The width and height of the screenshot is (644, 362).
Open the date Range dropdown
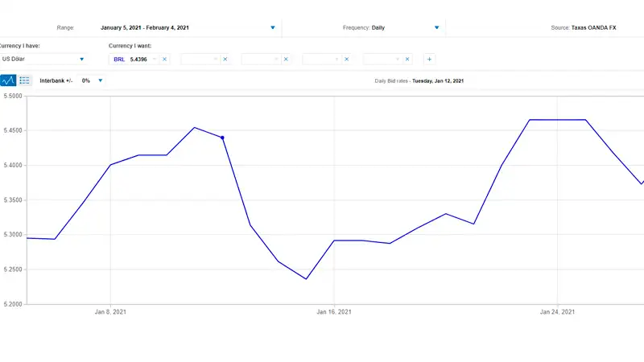pos(273,27)
